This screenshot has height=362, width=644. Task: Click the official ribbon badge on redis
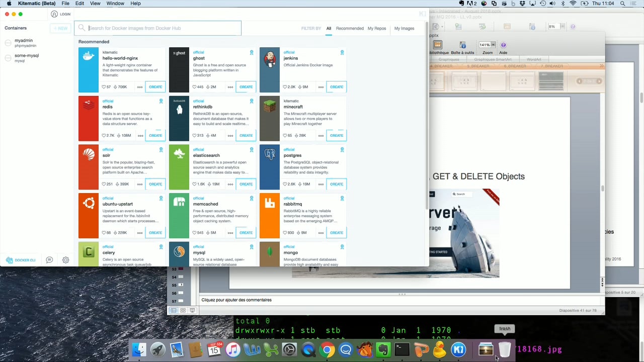161,101
